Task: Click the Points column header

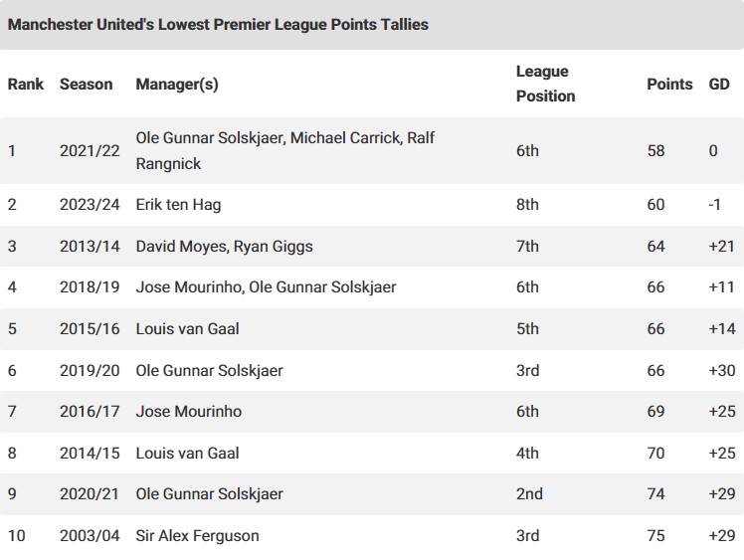Action: point(669,85)
